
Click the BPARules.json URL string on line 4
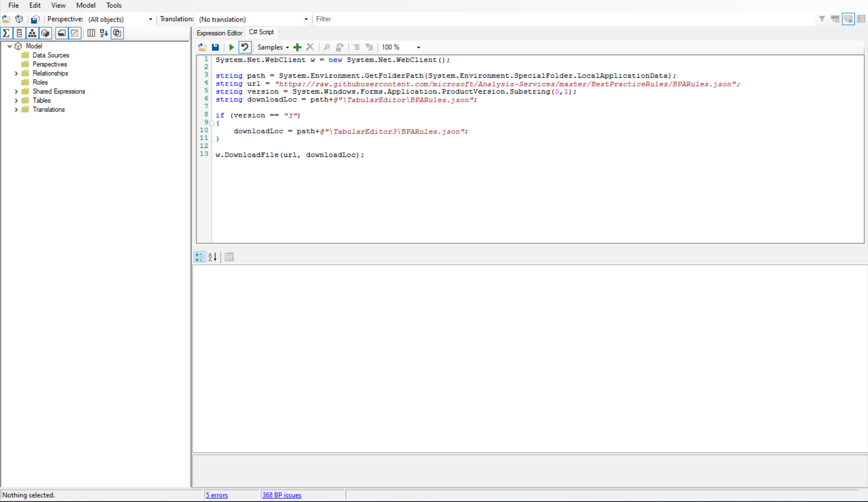505,84
